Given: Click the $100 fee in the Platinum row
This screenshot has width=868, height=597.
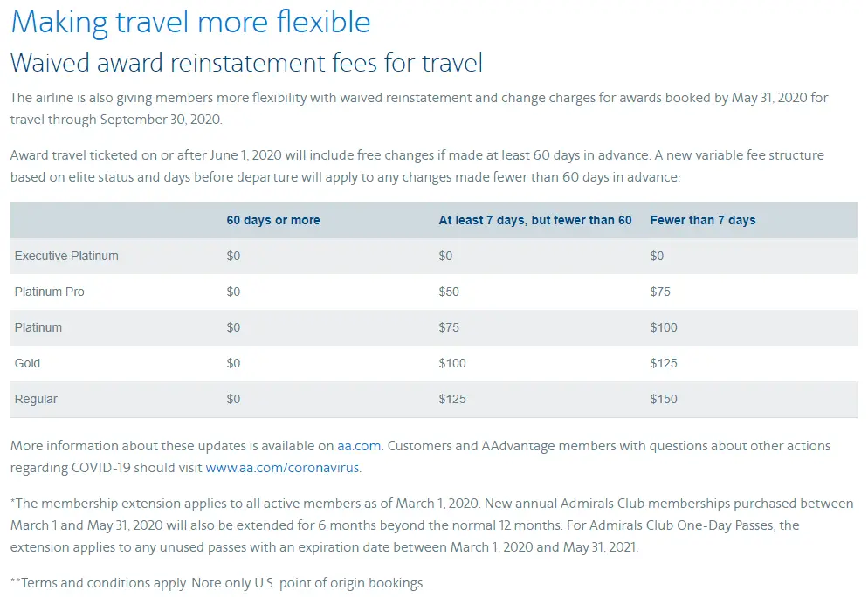Looking at the screenshot, I should coord(663,327).
